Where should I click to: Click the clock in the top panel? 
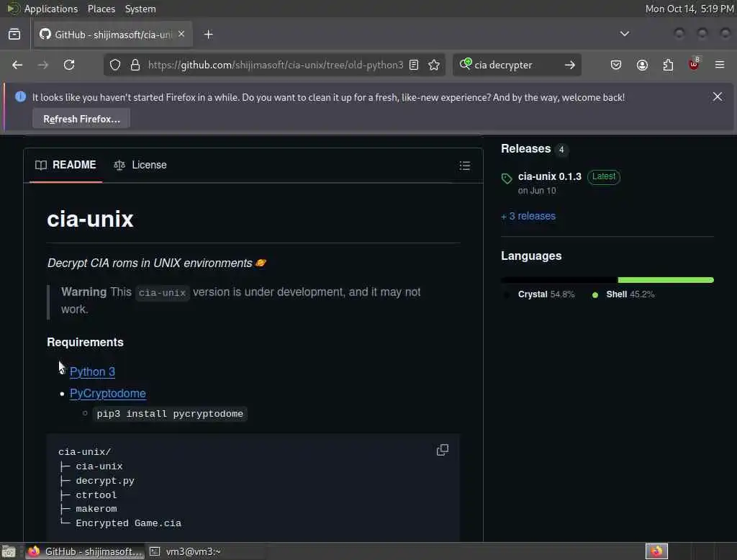click(x=689, y=9)
